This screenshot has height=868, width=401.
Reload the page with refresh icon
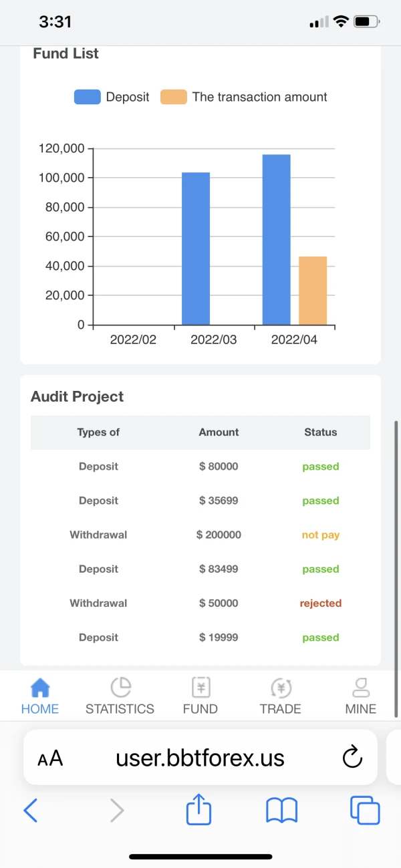352,758
